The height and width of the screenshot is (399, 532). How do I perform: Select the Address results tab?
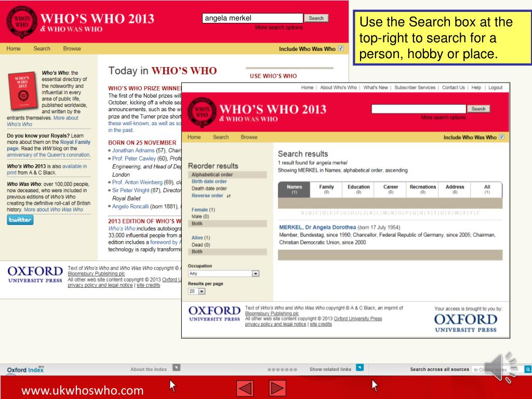click(455, 189)
